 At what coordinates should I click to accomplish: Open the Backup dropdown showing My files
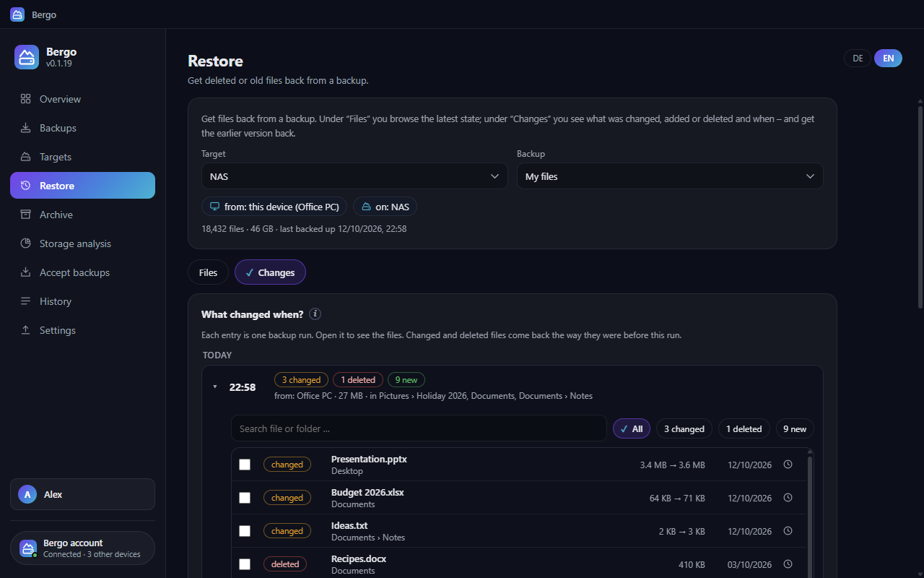(x=670, y=176)
